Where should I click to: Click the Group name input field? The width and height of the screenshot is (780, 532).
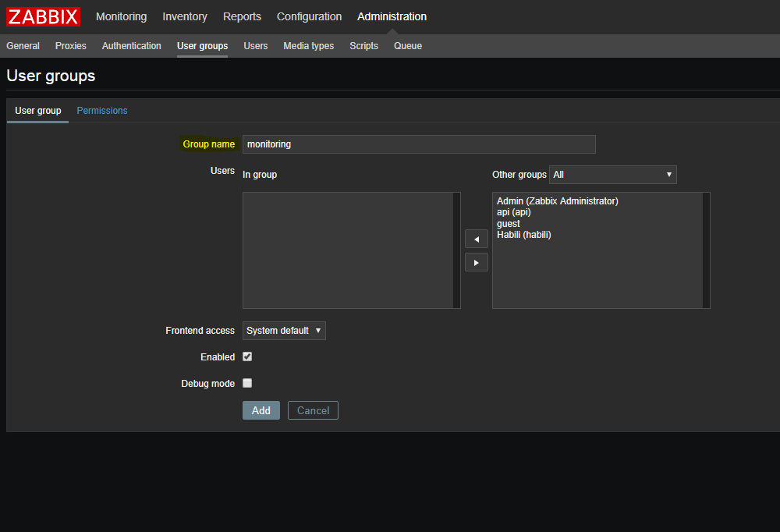coord(418,144)
